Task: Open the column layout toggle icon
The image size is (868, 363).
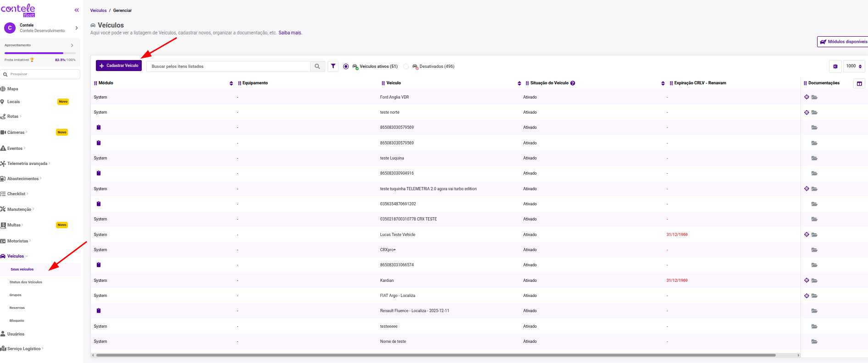Action: click(x=859, y=83)
